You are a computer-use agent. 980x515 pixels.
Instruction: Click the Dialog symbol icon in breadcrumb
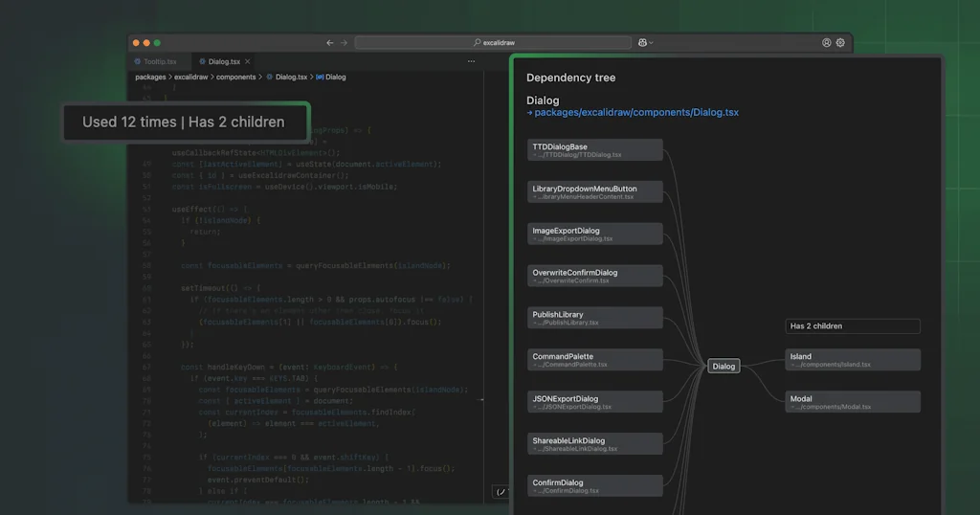click(x=320, y=77)
